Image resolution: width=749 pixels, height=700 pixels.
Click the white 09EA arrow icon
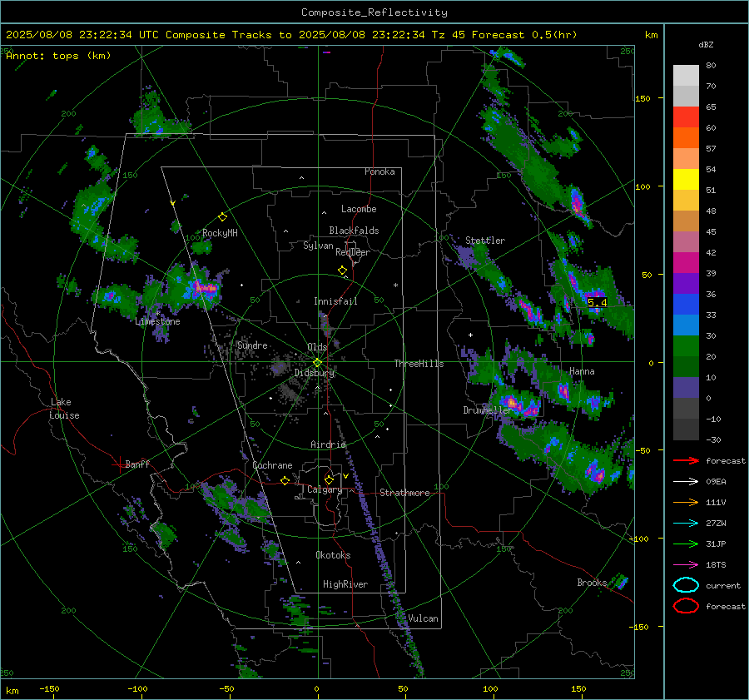686,482
